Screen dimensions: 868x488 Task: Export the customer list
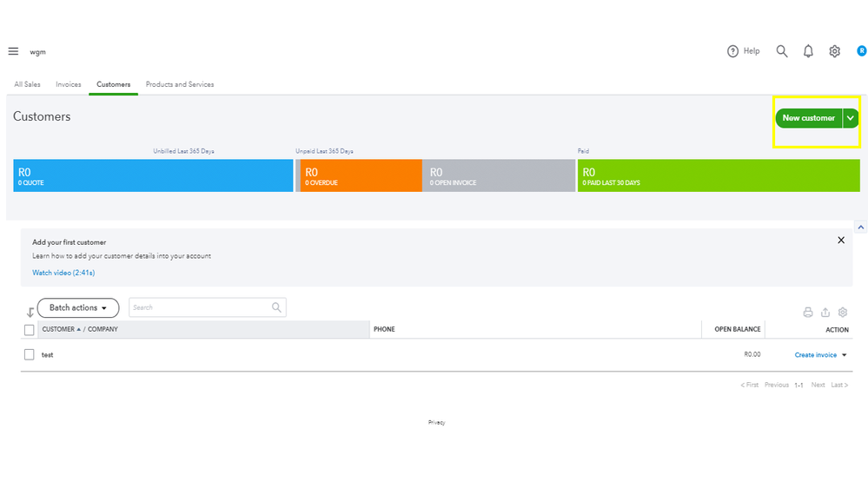click(825, 313)
